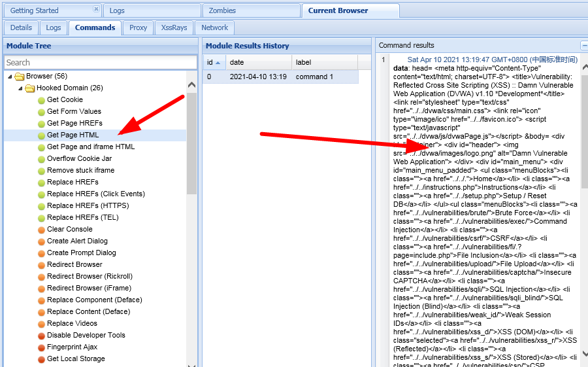This screenshot has width=588, height=367.
Task: Open command 1 in results history
Action: (314, 77)
